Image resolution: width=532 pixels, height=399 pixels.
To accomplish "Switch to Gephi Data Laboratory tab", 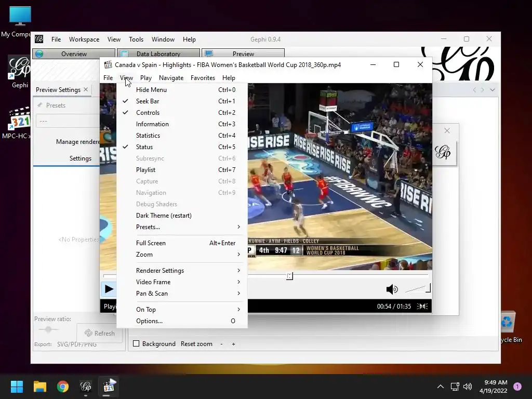I will coord(158,54).
